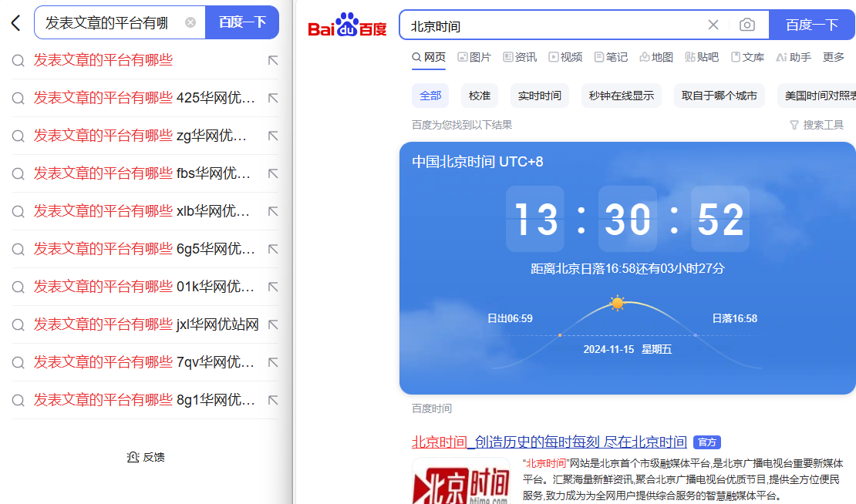Select the 校准 filter chip
This screenshot has height=504, width=856.
coord(480,96)
